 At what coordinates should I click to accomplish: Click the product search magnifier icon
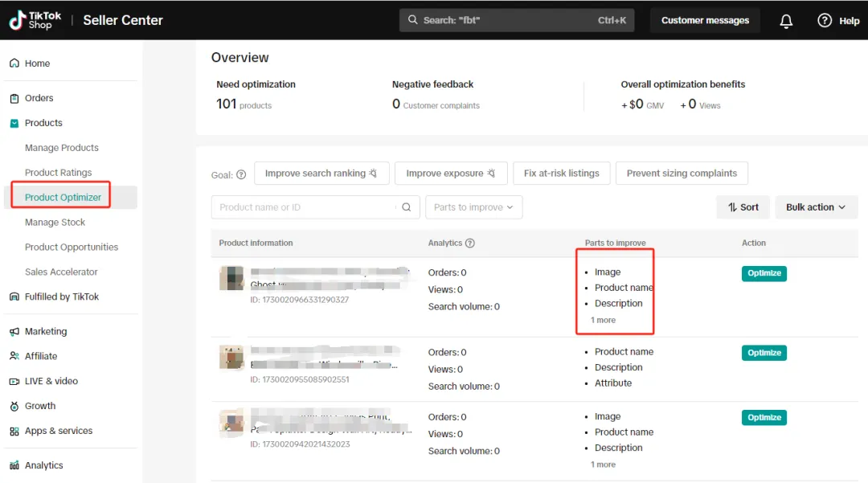pos(407,207)
